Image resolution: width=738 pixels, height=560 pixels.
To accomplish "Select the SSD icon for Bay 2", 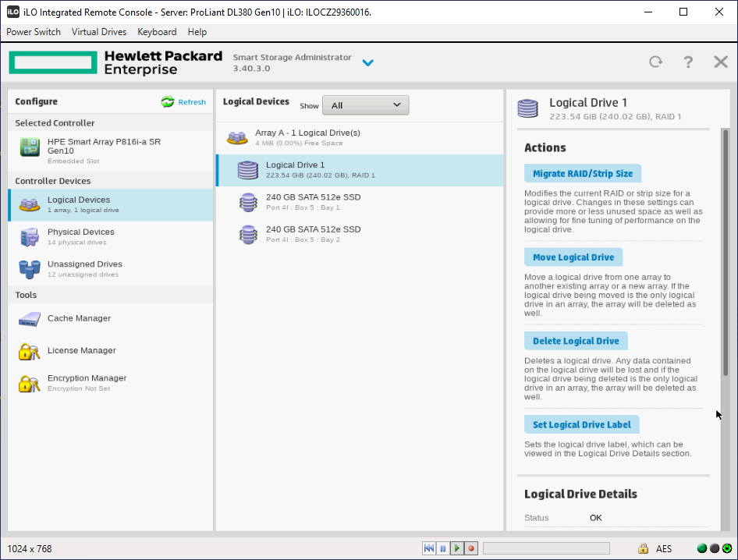I will [248, 234].
